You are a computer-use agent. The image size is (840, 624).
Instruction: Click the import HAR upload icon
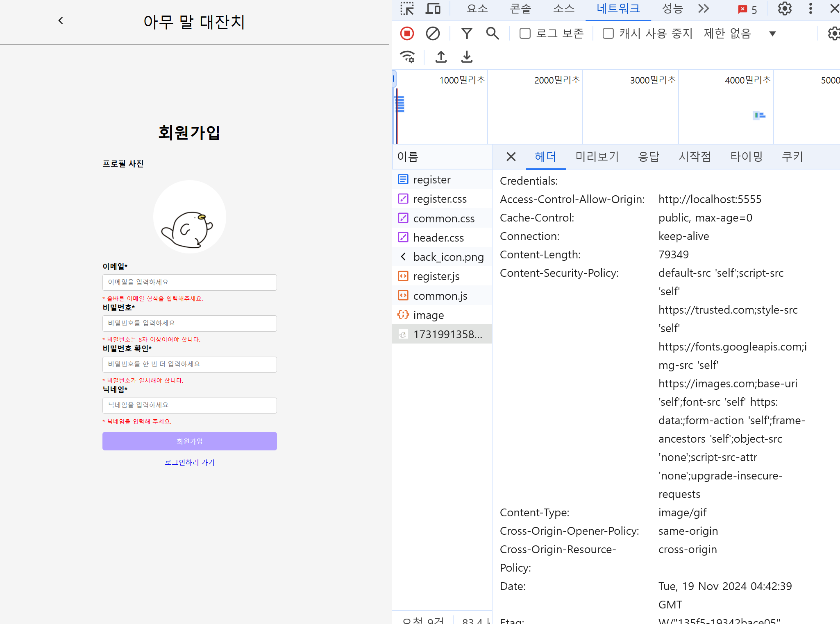441,57
